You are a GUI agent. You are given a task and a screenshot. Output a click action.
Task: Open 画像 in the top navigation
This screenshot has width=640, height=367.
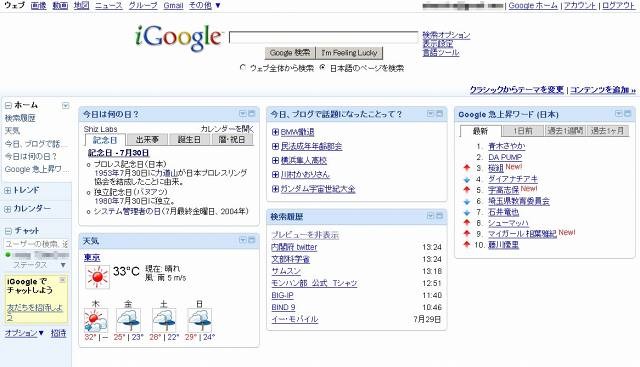[x=38, y=5]
